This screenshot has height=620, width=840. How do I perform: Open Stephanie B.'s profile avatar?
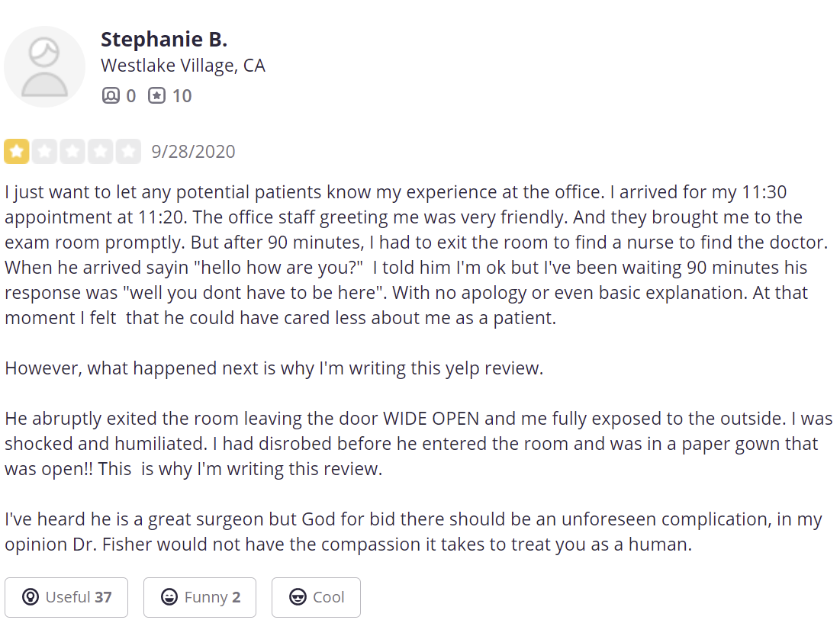click(44, 66)
